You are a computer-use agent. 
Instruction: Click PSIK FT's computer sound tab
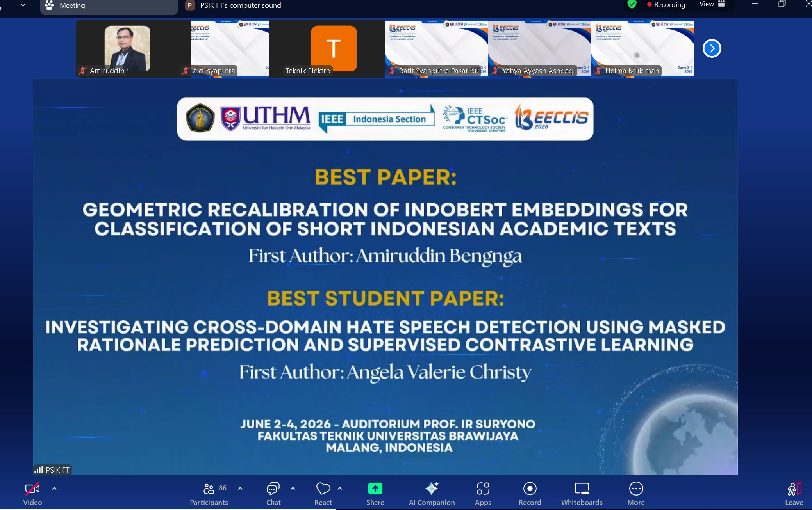(x=233, y=5)
